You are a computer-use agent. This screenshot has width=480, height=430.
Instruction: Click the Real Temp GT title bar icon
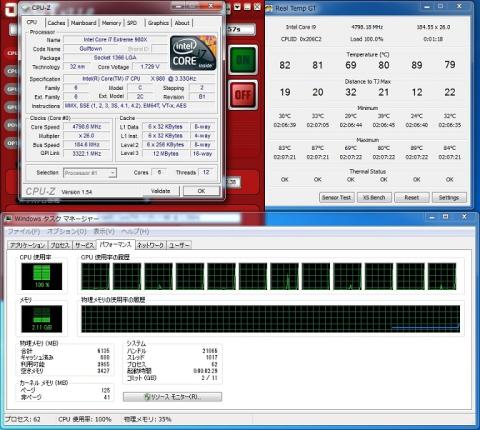[270, 8]
